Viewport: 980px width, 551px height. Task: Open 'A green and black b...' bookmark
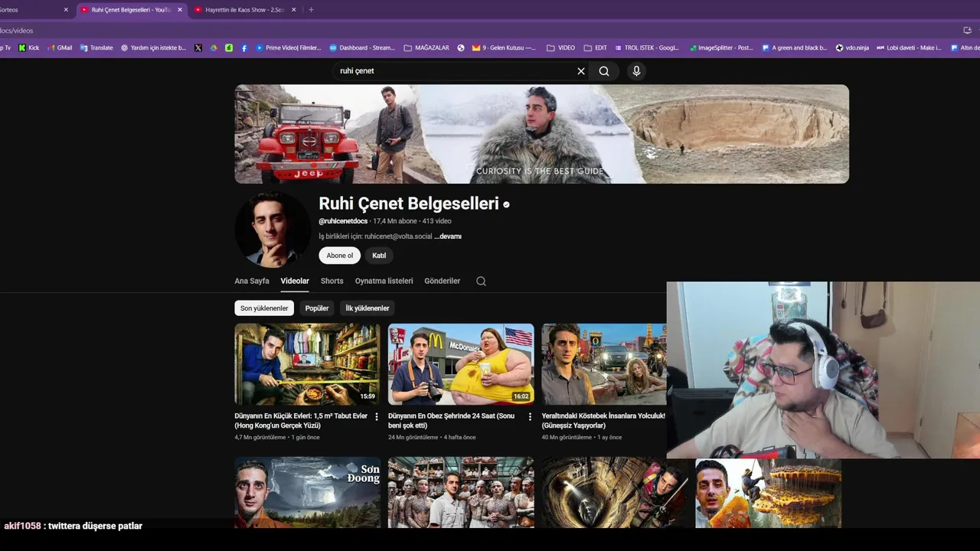click(795, 47)
